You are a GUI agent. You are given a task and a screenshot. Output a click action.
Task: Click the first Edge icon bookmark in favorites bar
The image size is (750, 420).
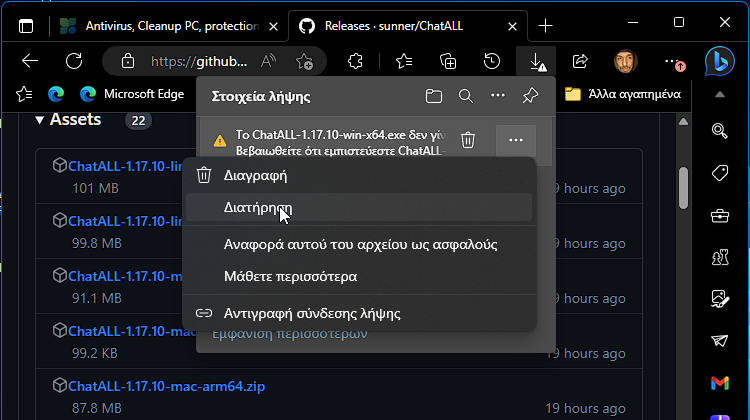point(56,94)
